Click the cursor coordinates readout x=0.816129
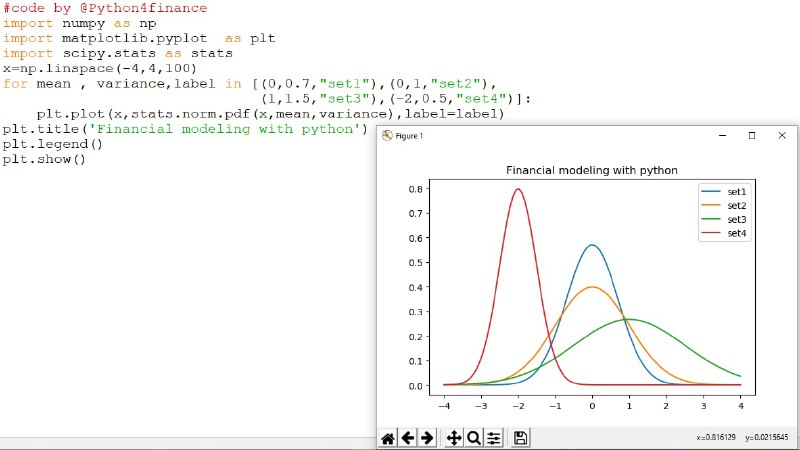Image resolution: width=800 pixels, height=450 pixels. (x=716, y=437)
